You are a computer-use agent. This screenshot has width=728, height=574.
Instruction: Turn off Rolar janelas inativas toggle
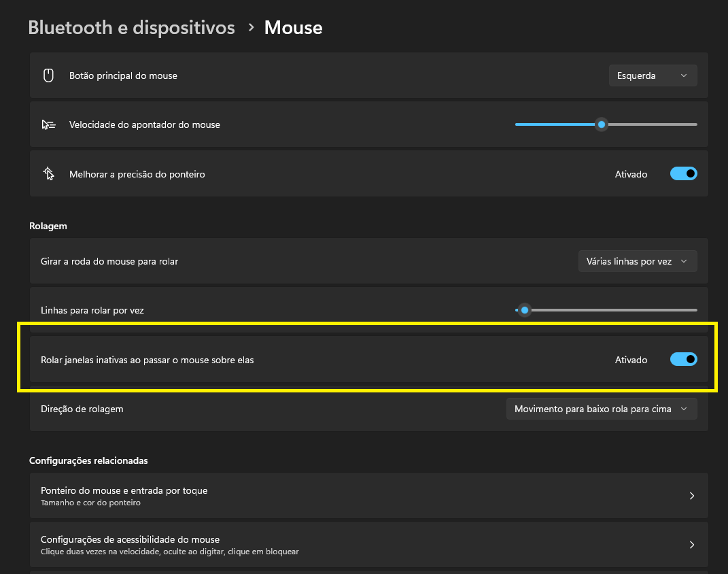tap(683, 359)
